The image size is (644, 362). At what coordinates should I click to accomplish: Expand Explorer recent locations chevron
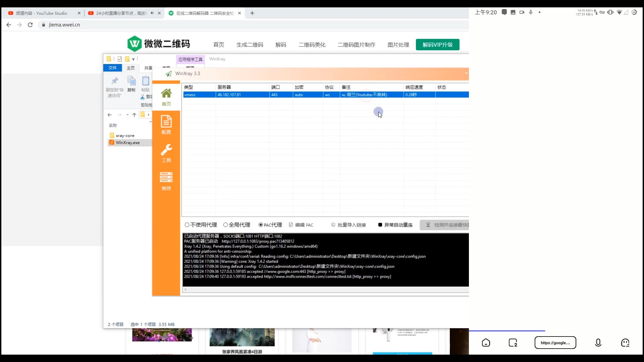[127, 115]
